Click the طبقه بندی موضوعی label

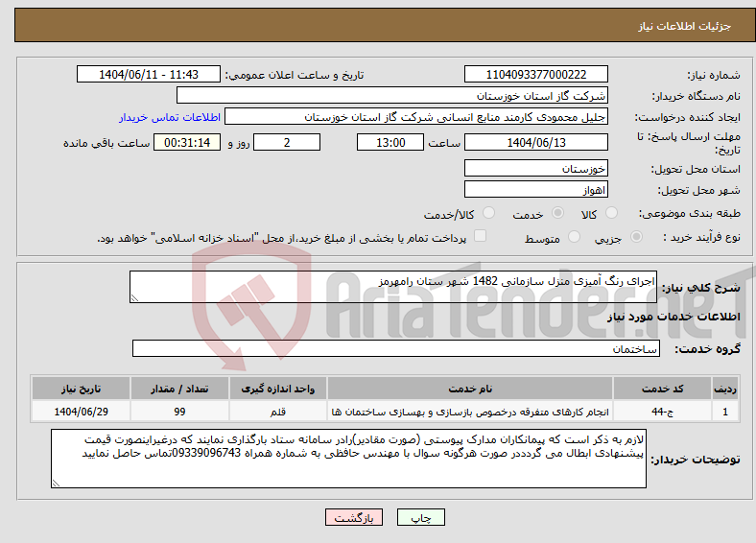pyautogui.click(x=690, y=213)
